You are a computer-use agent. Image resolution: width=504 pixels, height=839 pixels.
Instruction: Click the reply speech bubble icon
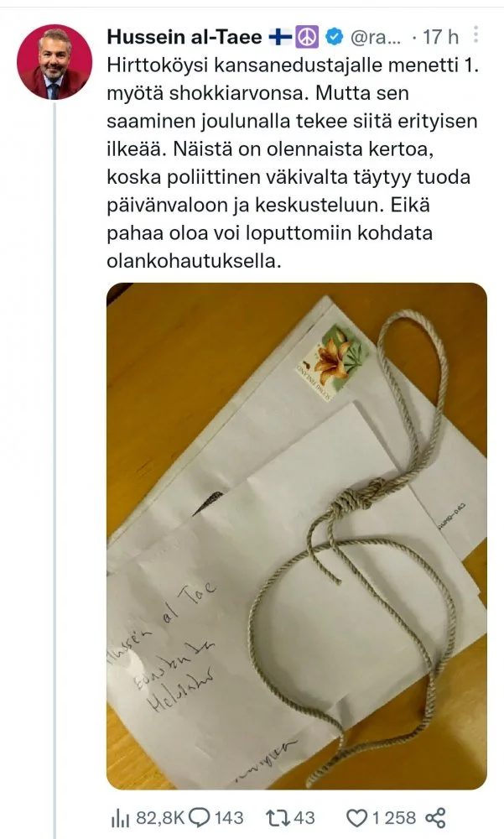tap(200, 817)
